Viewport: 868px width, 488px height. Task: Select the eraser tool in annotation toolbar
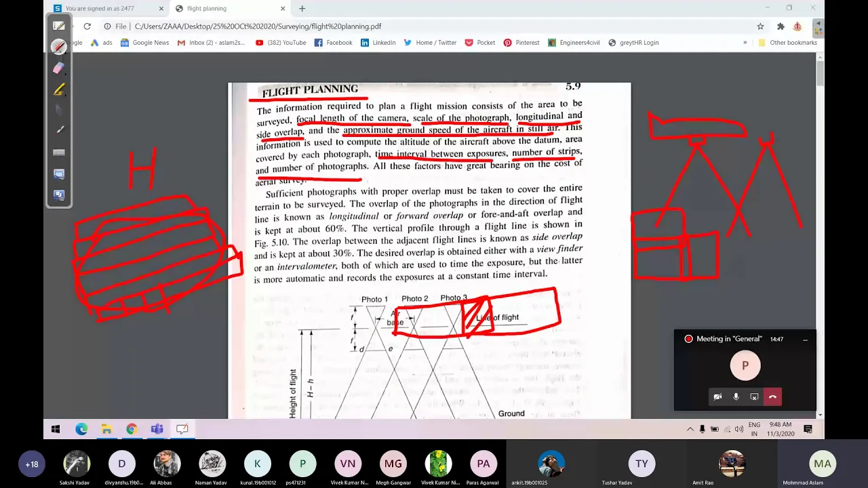[59, 68]
